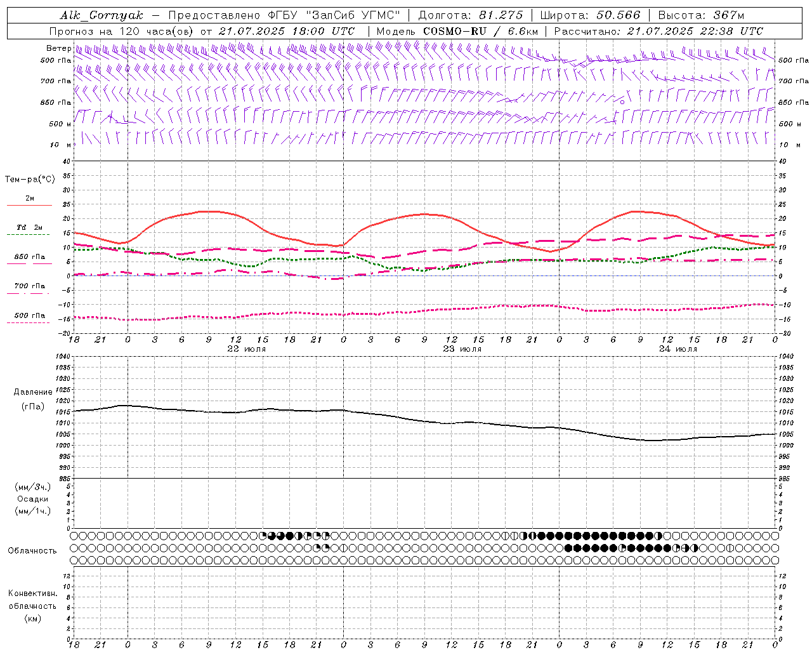Click the 22 июля date label
Image resolution: width=812 pixels, height=650 pixels.
[x=246, y=349]
